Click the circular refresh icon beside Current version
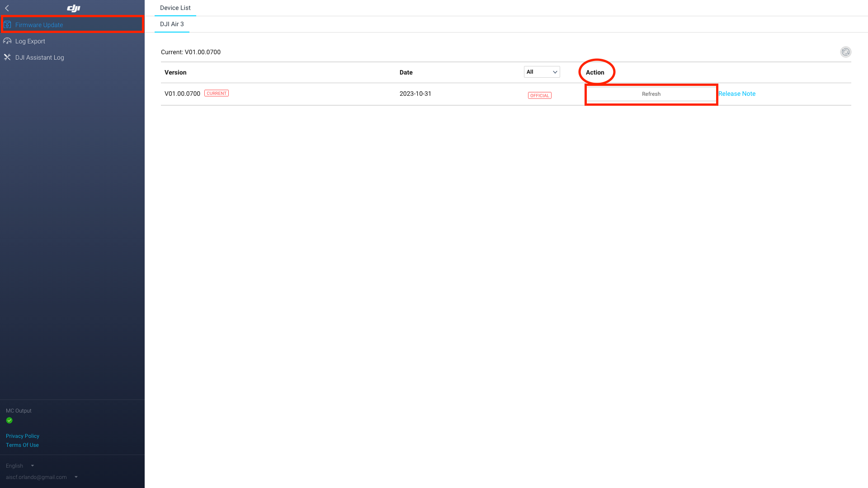This screenshot has width=868, height=488. point(845,52)
